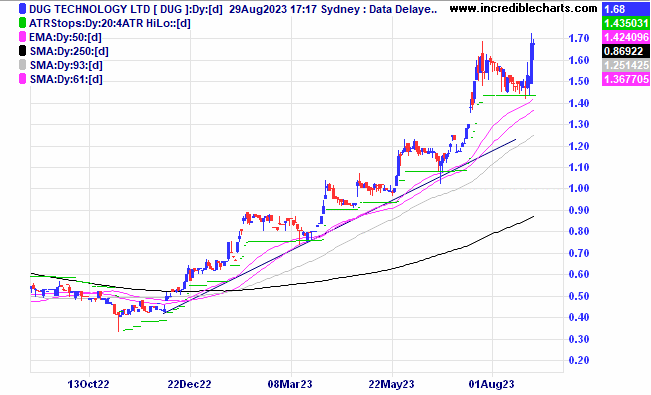Click the 0.20 price axis label
Image resolution: width=651 pixels, height=395 pixels.
pyautogui.click(x=578, y=360)
